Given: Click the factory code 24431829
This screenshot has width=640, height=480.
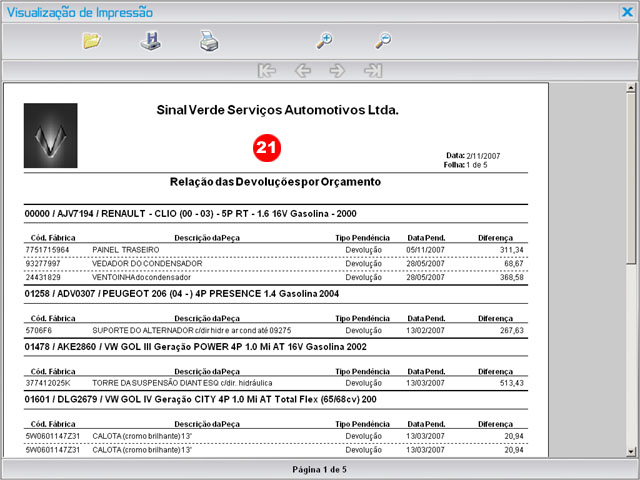Looking at the screenshot, I should tap(43, 278).
